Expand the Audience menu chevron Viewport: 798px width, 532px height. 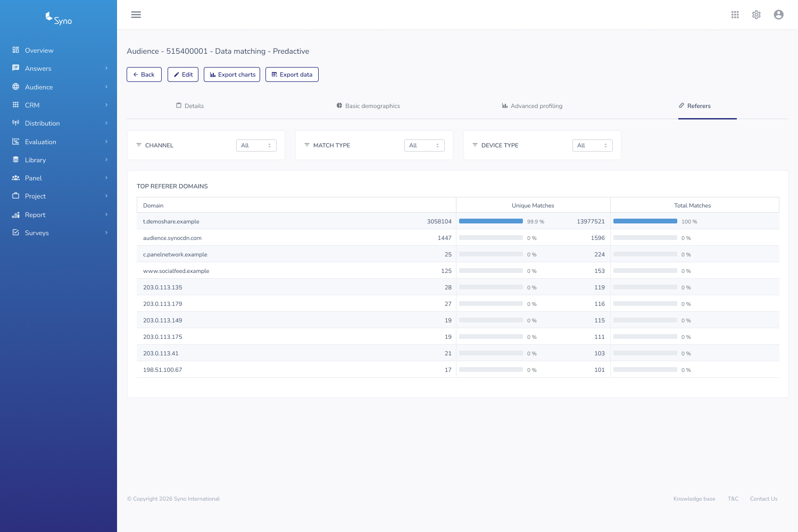(106, 87)
